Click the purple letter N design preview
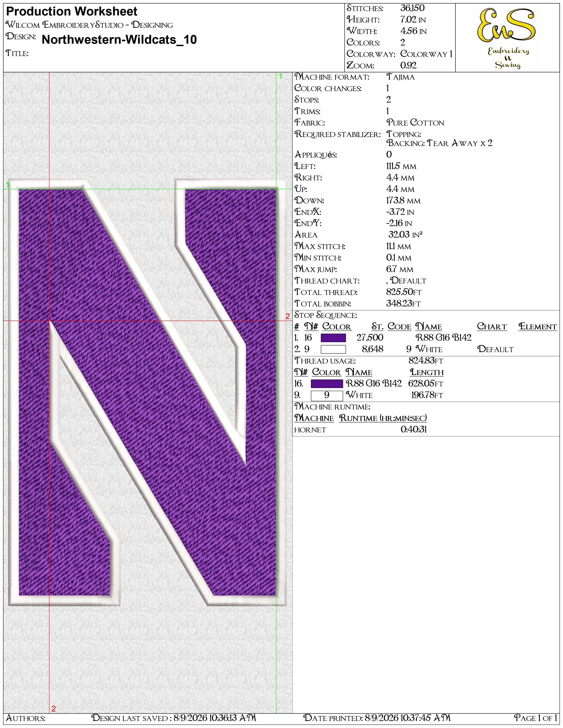 (x=147, y=392)
